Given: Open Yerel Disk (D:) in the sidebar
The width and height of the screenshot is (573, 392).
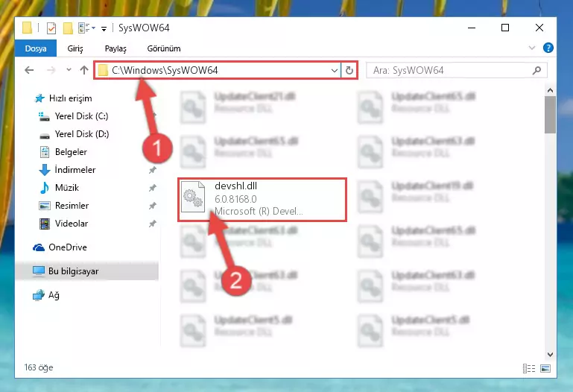Looking at the screenshot, I should [82, 134].
